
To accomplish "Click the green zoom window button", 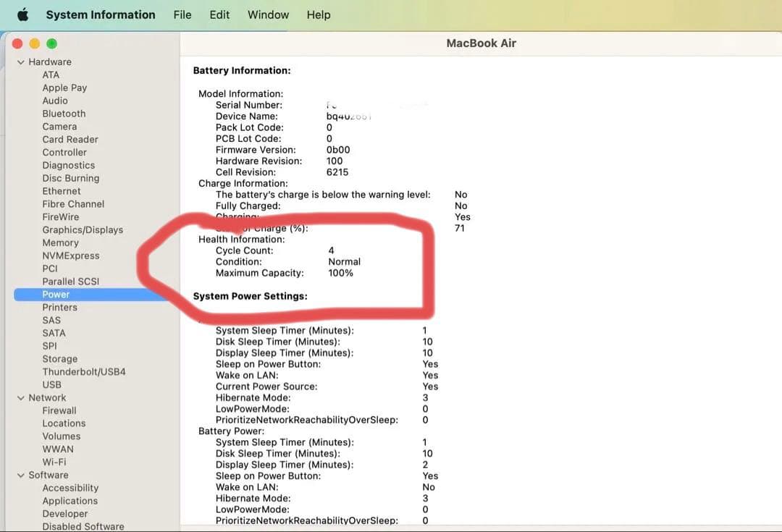I will [51, 43].
